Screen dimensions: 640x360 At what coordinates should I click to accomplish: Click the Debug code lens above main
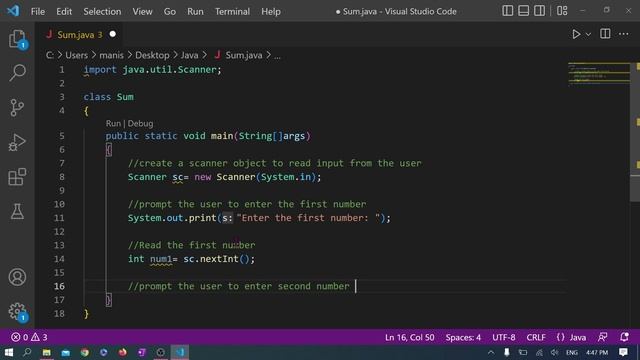point(140,123)
